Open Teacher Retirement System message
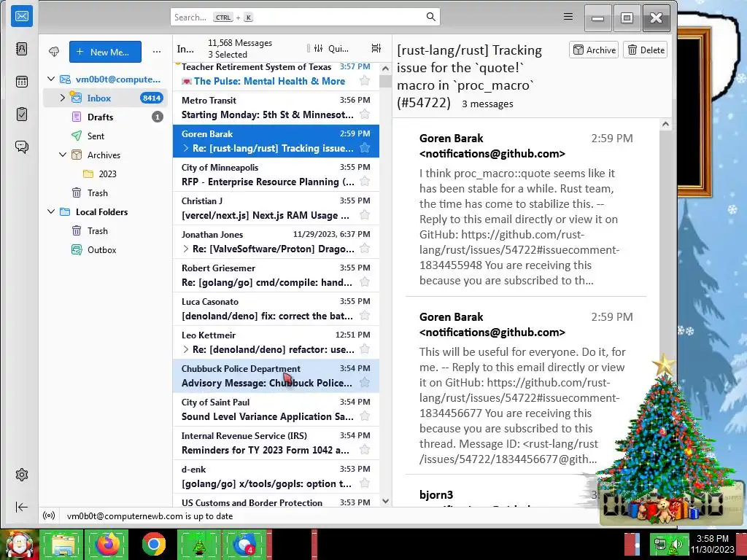This screenshot has height=560, width=747. pos(276,75)
